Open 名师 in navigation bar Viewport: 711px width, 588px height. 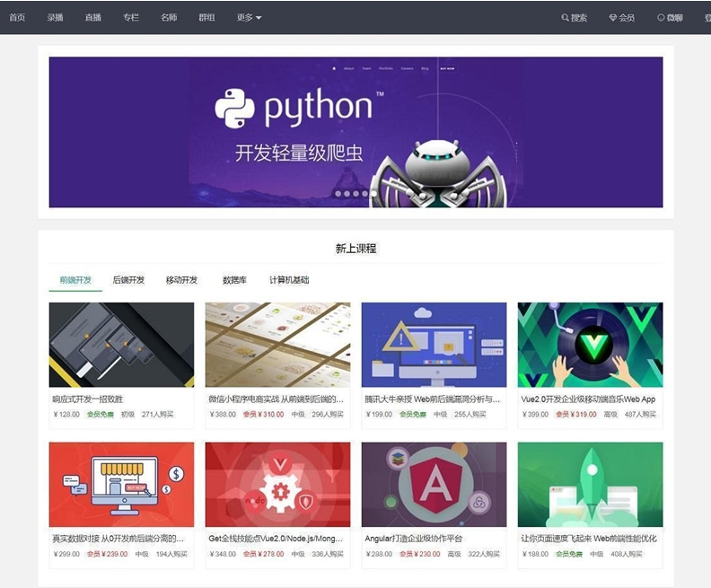[x=169, y=18]
